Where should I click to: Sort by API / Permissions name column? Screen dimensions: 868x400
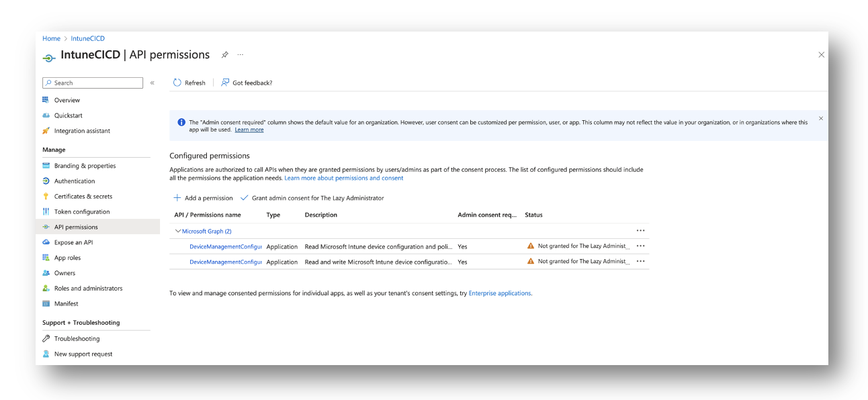pos(208,215)
